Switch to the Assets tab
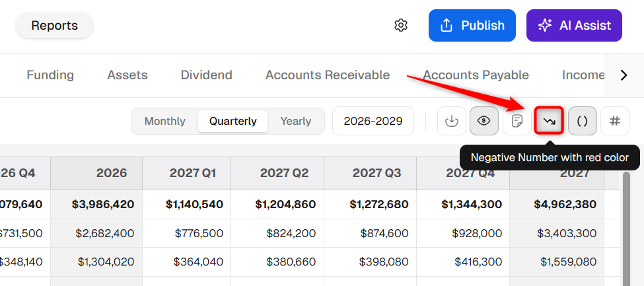The image size is (644, 286). (x=127, y=75)
